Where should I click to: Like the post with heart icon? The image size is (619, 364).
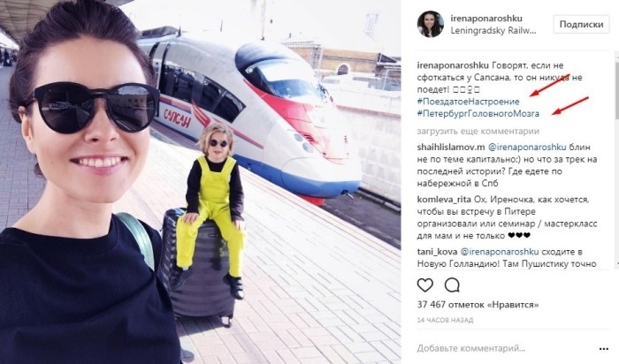click(425, 285)
